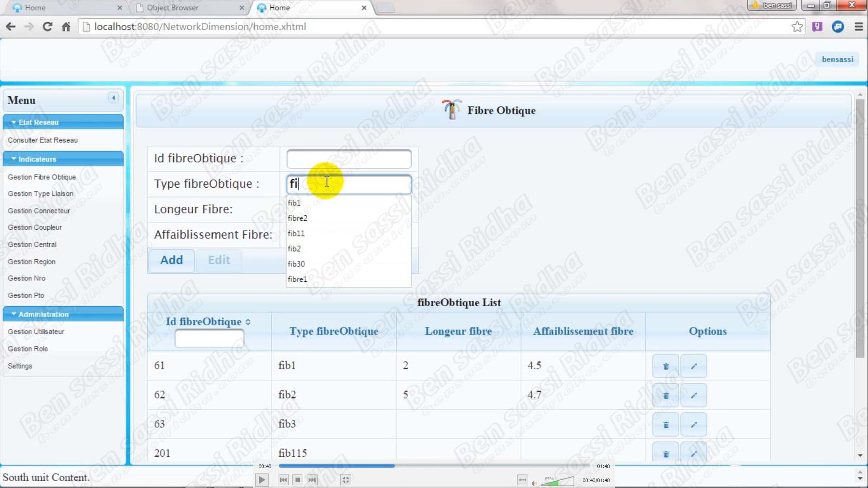Collapse the Menu side panel arrow

point(114,98)
